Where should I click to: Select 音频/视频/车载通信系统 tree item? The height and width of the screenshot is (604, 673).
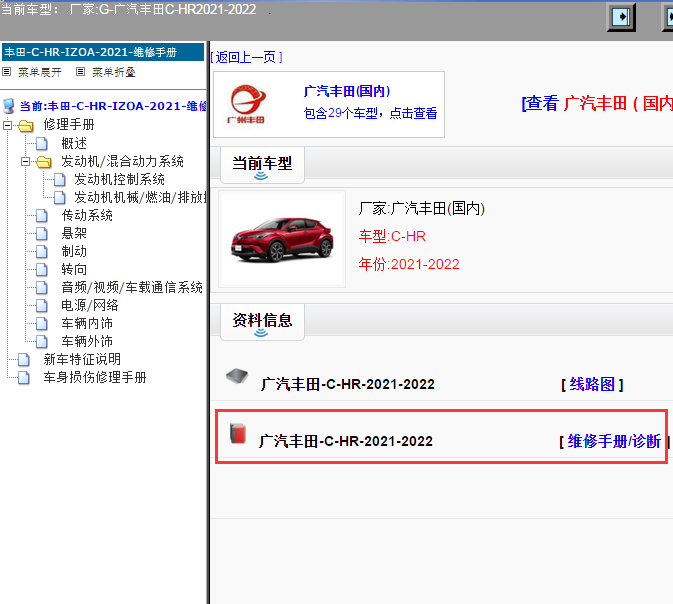(132, 288)
